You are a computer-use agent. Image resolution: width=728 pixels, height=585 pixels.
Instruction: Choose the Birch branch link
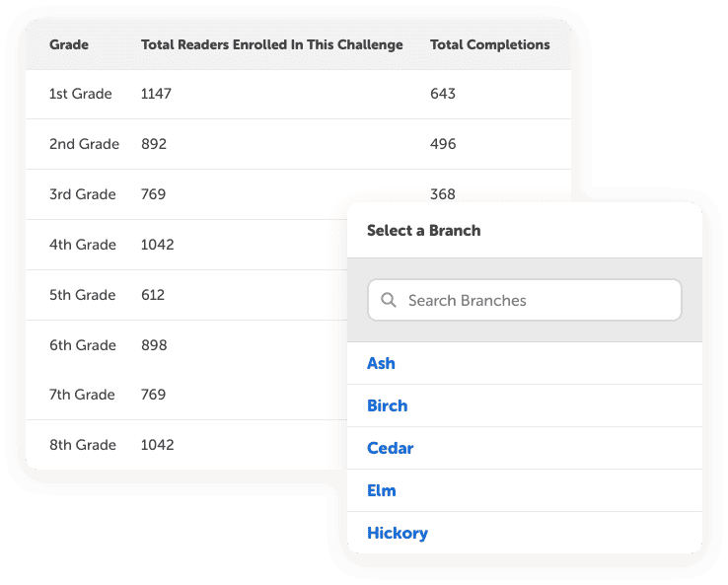coord(387,405)
